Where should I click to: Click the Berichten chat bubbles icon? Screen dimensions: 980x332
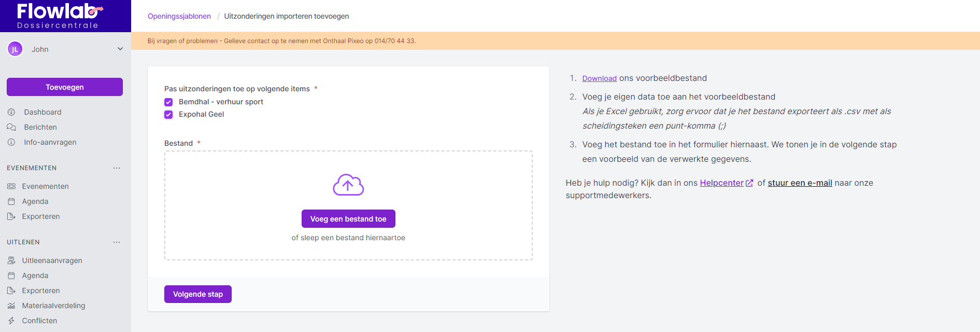pyautogui.click(x=11, y=127)
